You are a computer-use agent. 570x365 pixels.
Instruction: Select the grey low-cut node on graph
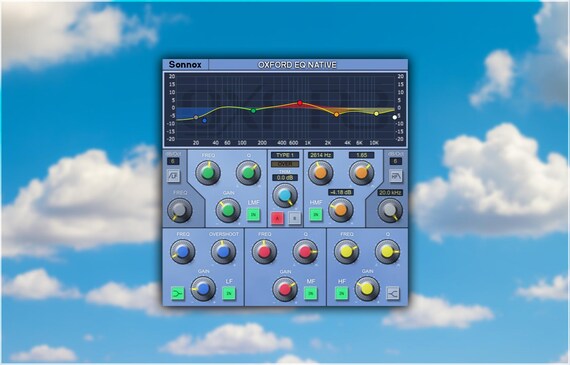click(196, 117)
